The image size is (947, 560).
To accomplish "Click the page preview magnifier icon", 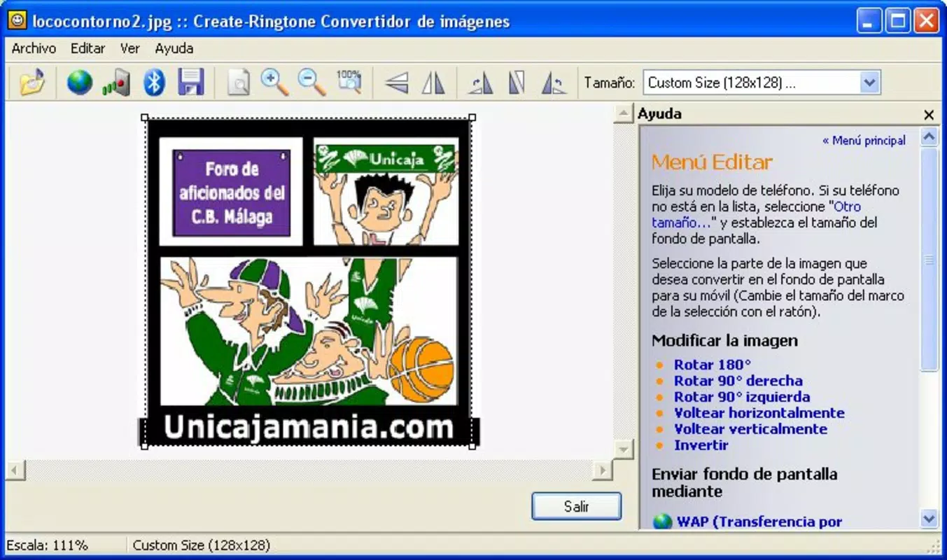I will point(239,83).
